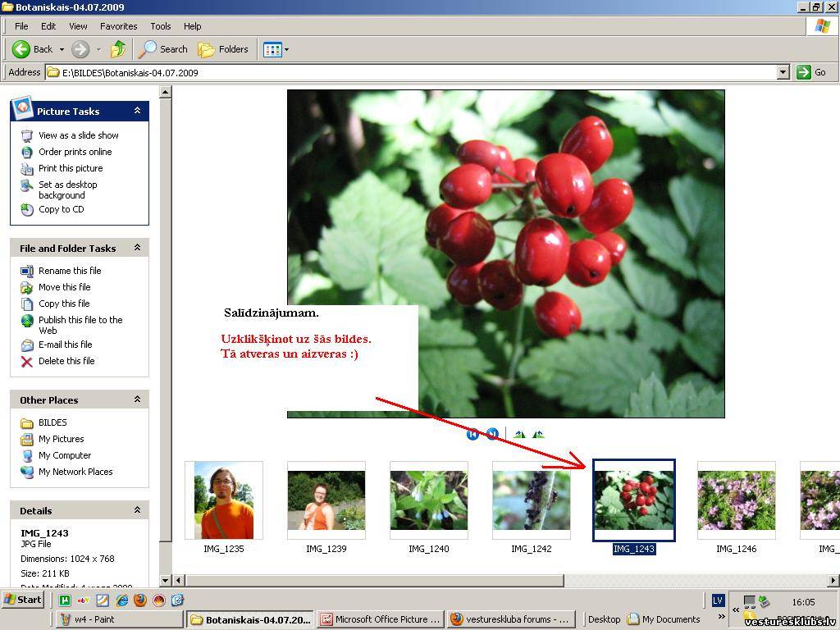Click Rotate Clockwise icon
The image size is (840, 630).
point(519,434)
